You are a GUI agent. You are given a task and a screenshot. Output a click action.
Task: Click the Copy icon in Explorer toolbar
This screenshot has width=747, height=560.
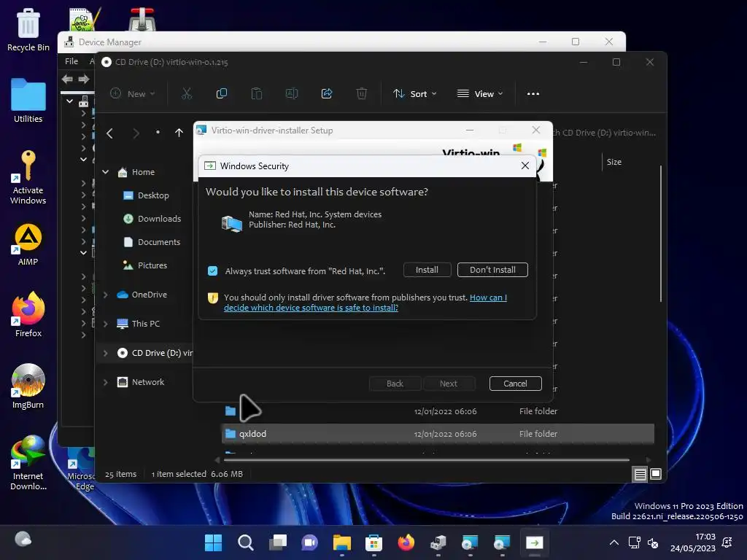(x=222, y=94)
